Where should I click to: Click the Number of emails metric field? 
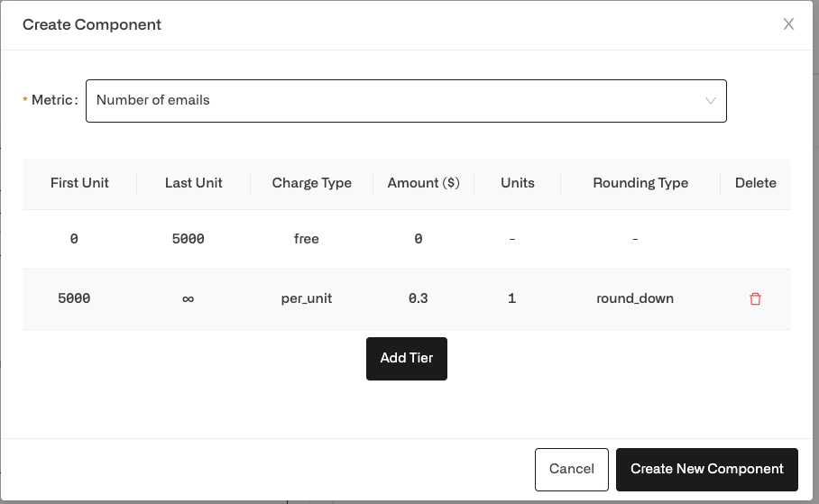(406, 101)
